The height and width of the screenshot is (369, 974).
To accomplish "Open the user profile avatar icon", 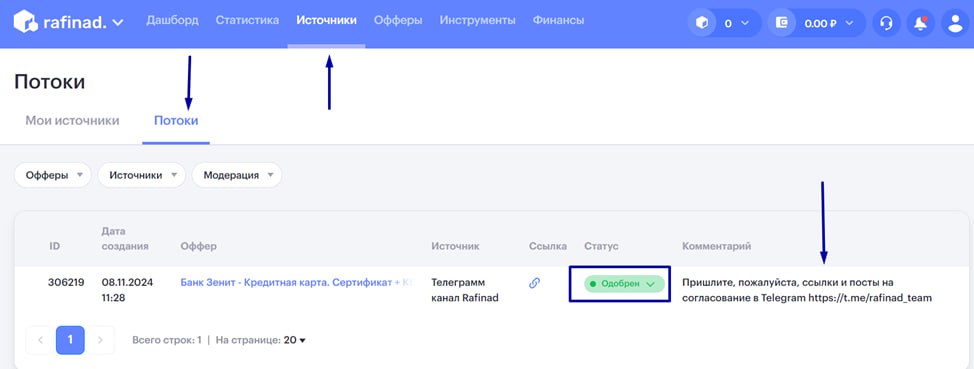I will pyautogui.click(x=954, y=23).
